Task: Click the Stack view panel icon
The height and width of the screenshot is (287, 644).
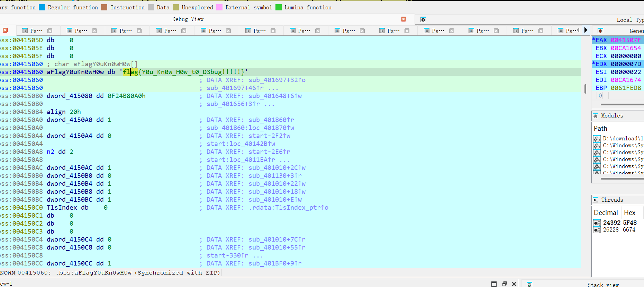Action: point(529,285)
